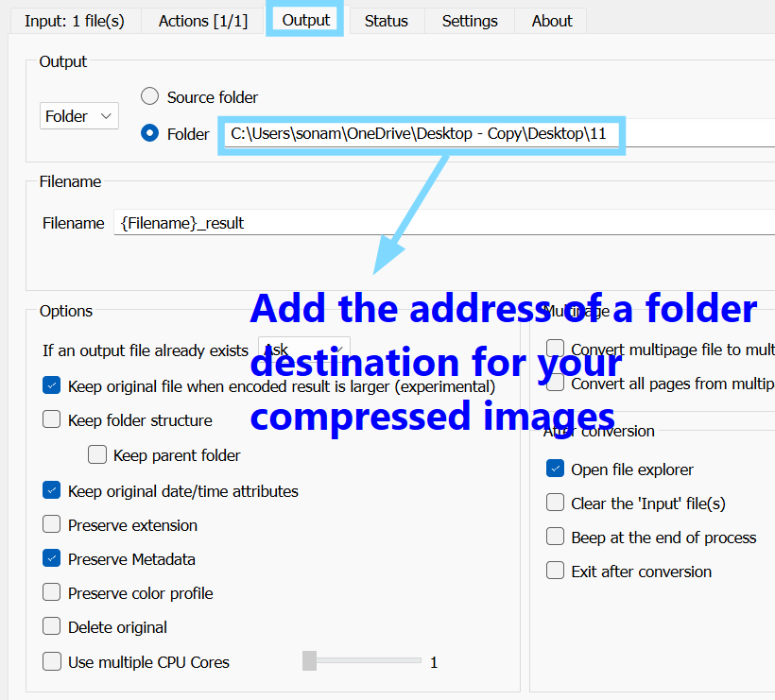Open the Status tab
This screenshot has height=700, width=775.
click(386, 21)
